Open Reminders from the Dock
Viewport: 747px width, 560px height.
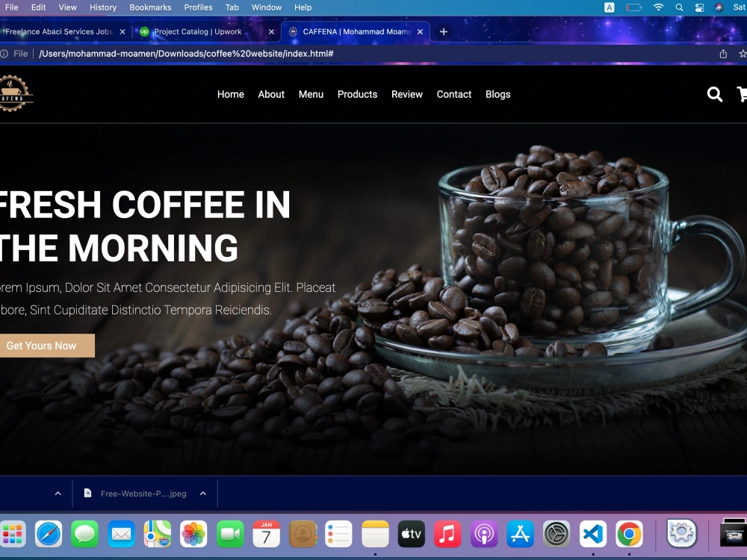click(x=338, y=534)
